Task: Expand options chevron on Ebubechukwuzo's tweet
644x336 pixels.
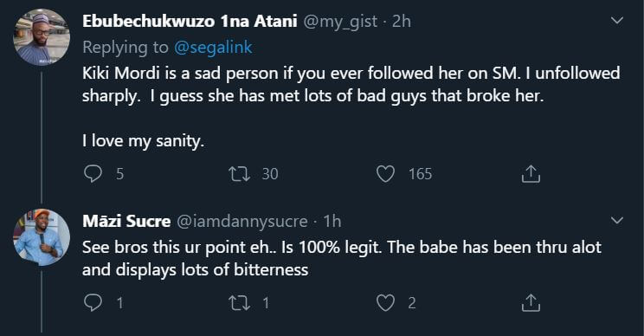Action: [617, 20]
